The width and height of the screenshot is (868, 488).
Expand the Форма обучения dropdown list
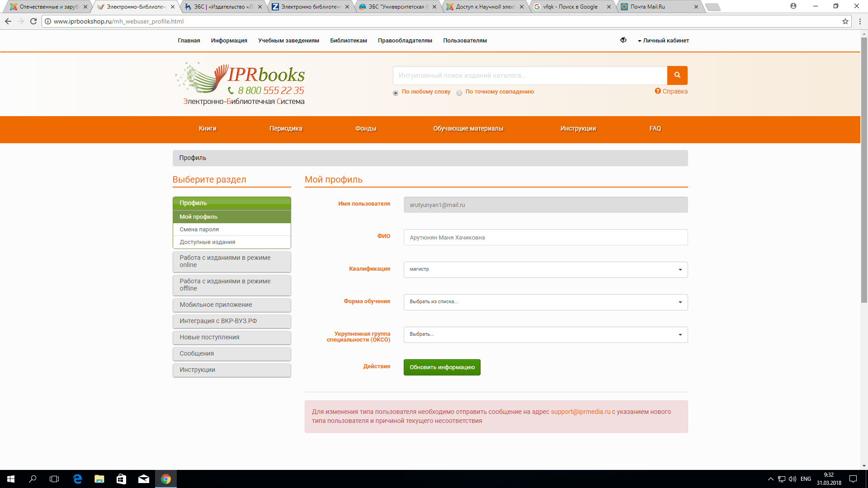[545, 302]
